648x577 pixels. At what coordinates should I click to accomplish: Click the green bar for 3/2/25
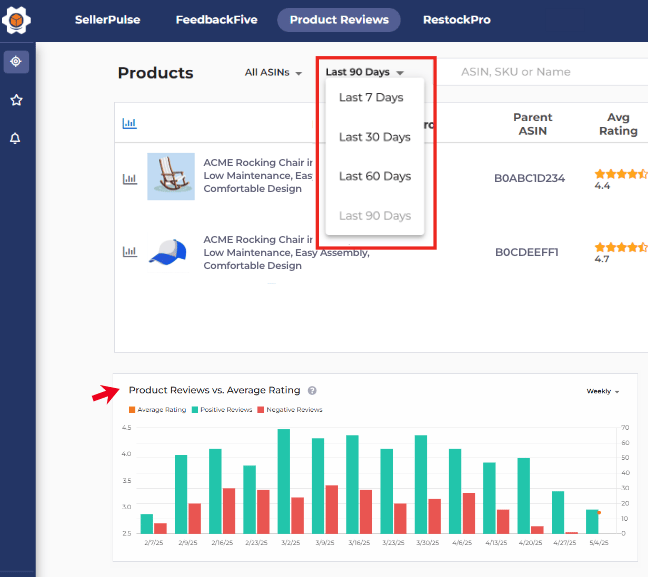click(284, 481)
